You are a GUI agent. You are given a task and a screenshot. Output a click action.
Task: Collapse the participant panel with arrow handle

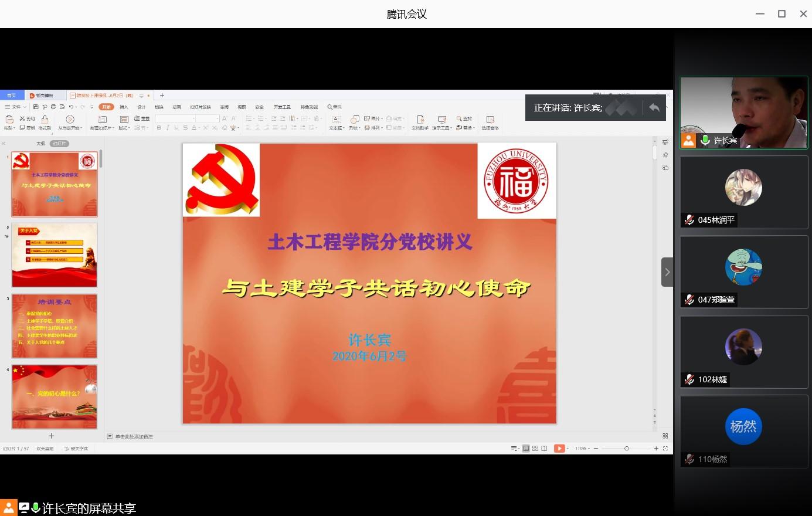click(667, 272)
